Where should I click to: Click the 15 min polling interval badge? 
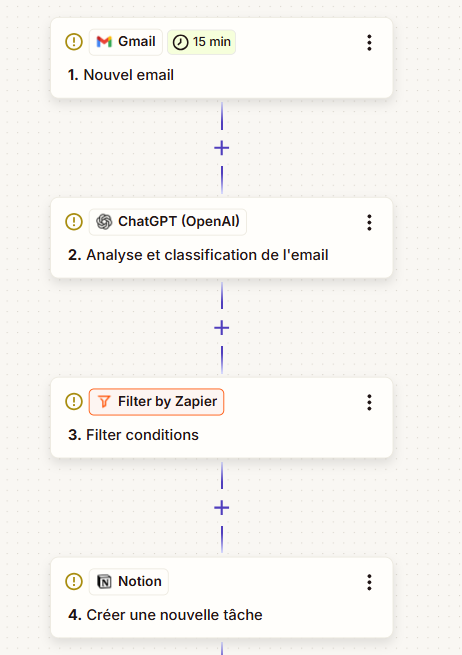tap(202, 42)
